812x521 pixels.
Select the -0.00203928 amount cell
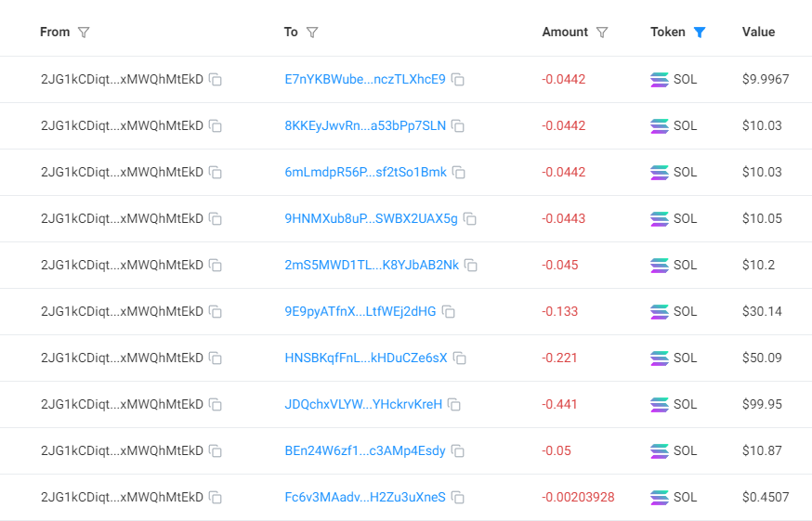tap(578, 497)
